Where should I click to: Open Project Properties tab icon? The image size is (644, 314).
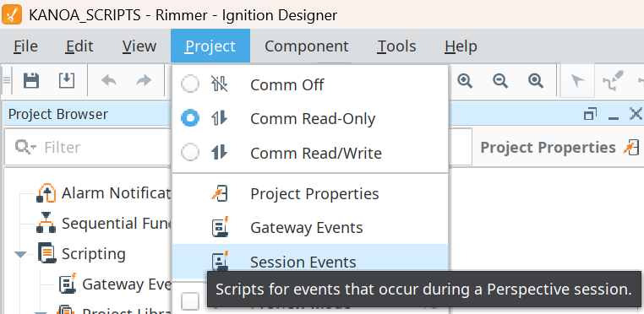[630, 148]
